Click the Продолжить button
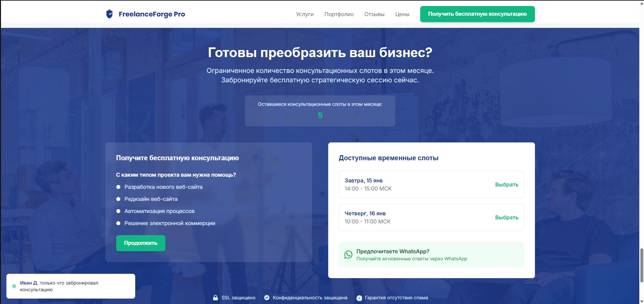 tap(141, 243)
